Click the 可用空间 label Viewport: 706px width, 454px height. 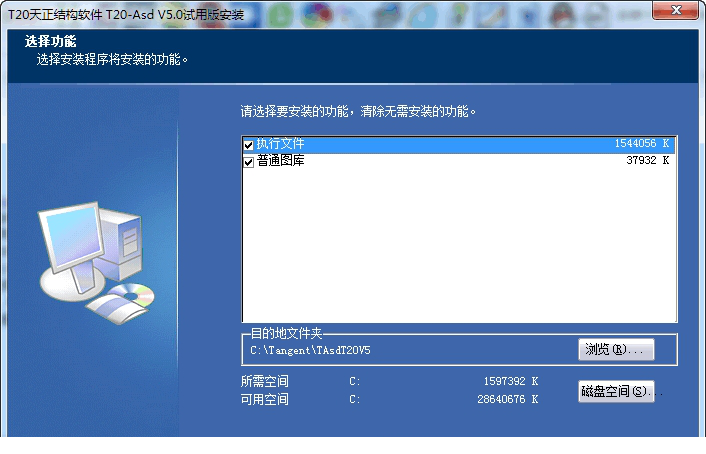coord(264,400)
